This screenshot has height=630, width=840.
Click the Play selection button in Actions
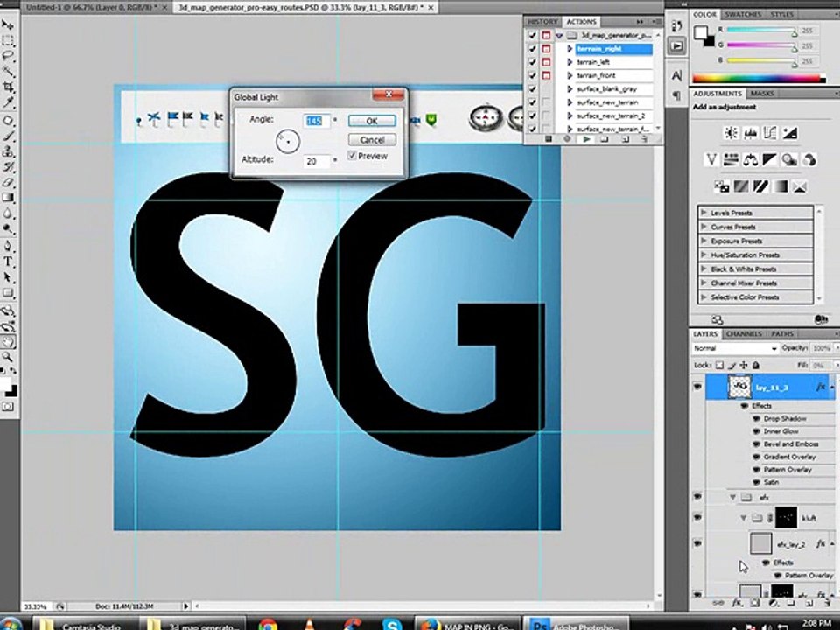pos(586,139)
